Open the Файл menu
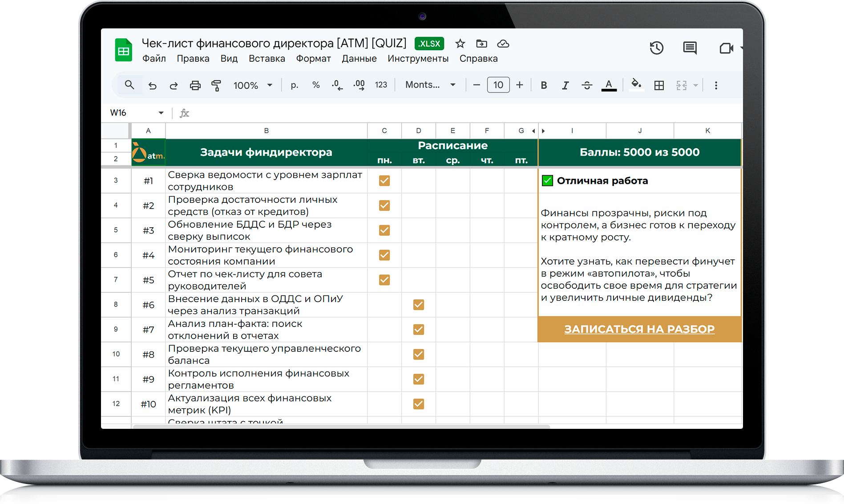 point(154,59)
